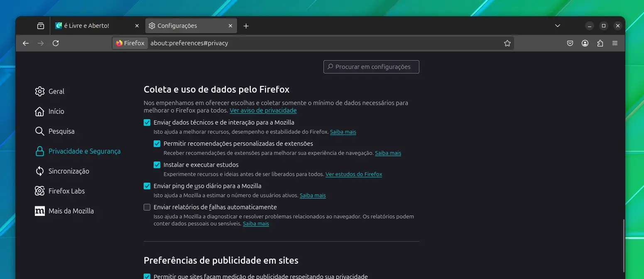Open the extensions puzzle icon
644x279 pixels.
coord(600,43)
